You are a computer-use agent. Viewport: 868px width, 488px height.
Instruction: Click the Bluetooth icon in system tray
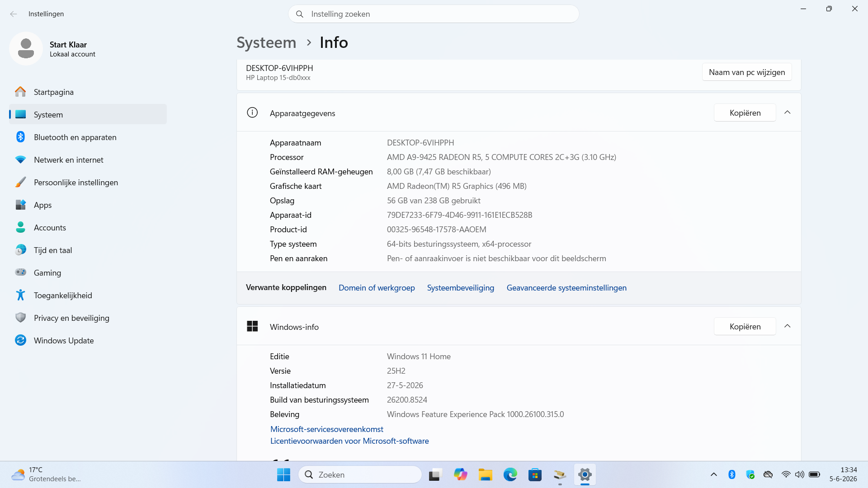732,474
